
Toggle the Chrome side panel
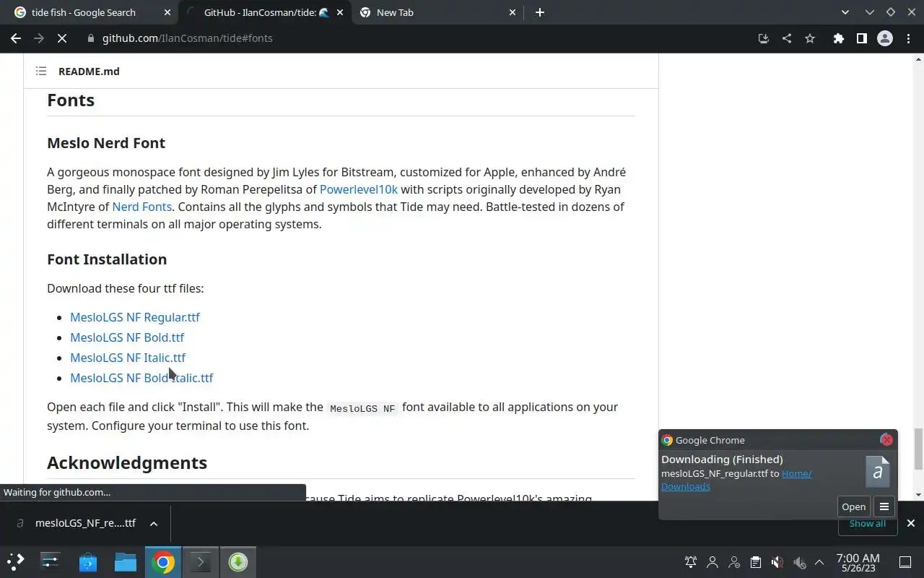click(x=861, y=38)
